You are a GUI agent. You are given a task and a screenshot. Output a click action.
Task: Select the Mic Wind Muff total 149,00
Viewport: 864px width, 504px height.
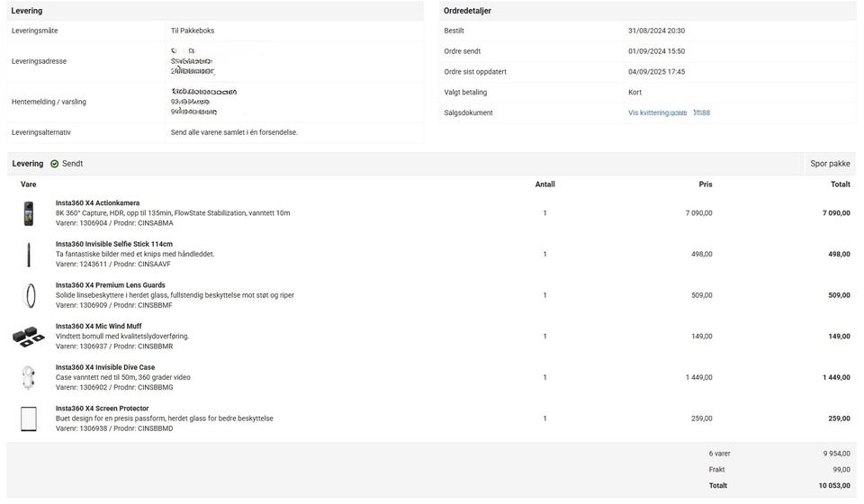[x=839, y=337]
